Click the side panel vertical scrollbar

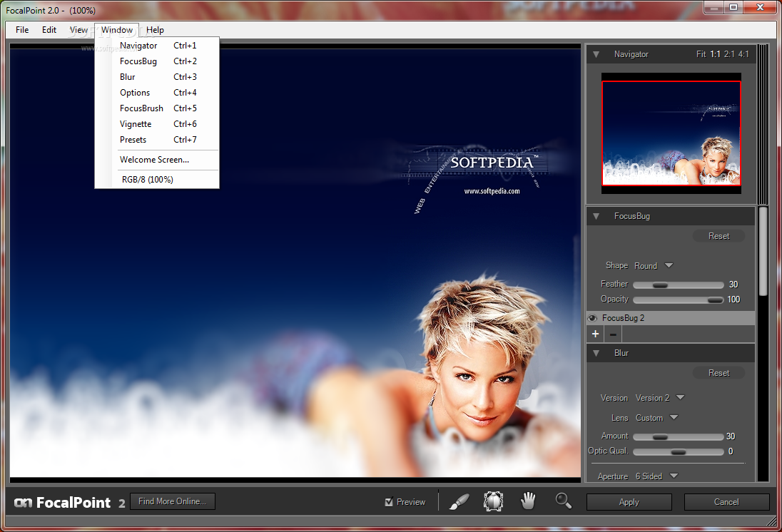pos(763,252)
